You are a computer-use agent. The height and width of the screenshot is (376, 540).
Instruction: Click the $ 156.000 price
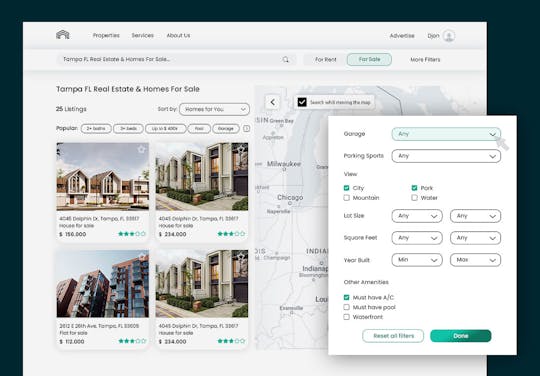[73, 234]
